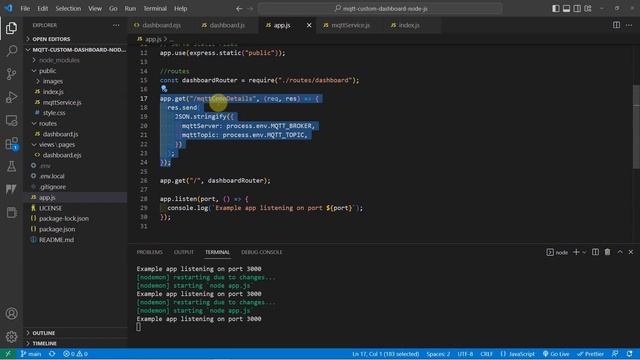640x360 pixels.
Task: Go forward with the navigation arrow
Action: point(250,9)
